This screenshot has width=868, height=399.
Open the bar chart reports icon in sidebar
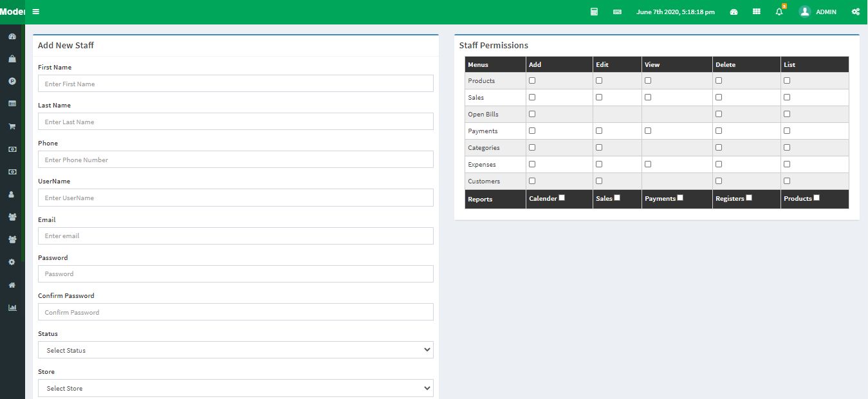click(x=12, y=307)
